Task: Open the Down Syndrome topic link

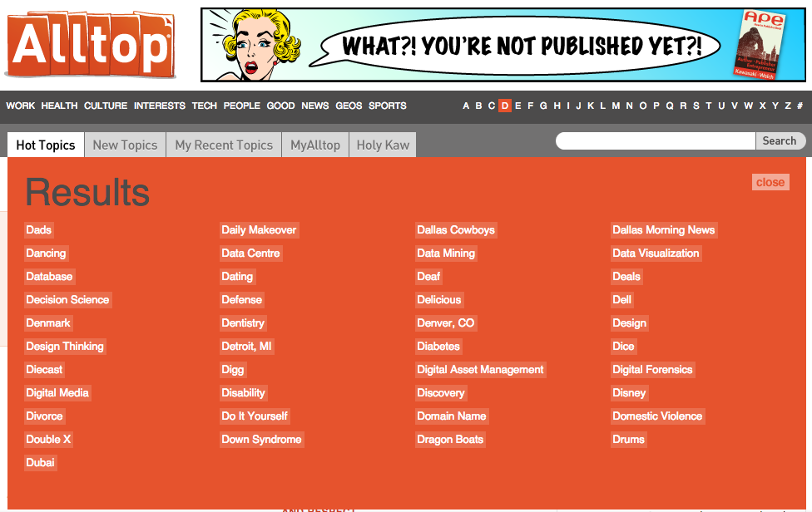Action: pos(261,440)
